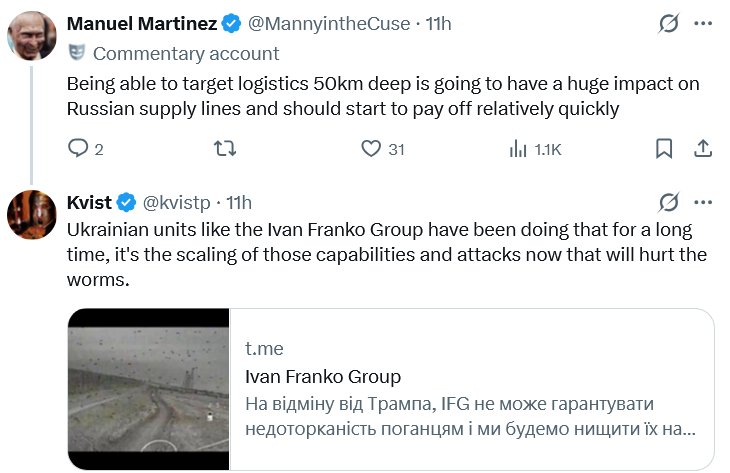Viewport: 730px width, 473px height.
Task: Open more options on Manuel's tweet
Action: click(x=703, y=22)
